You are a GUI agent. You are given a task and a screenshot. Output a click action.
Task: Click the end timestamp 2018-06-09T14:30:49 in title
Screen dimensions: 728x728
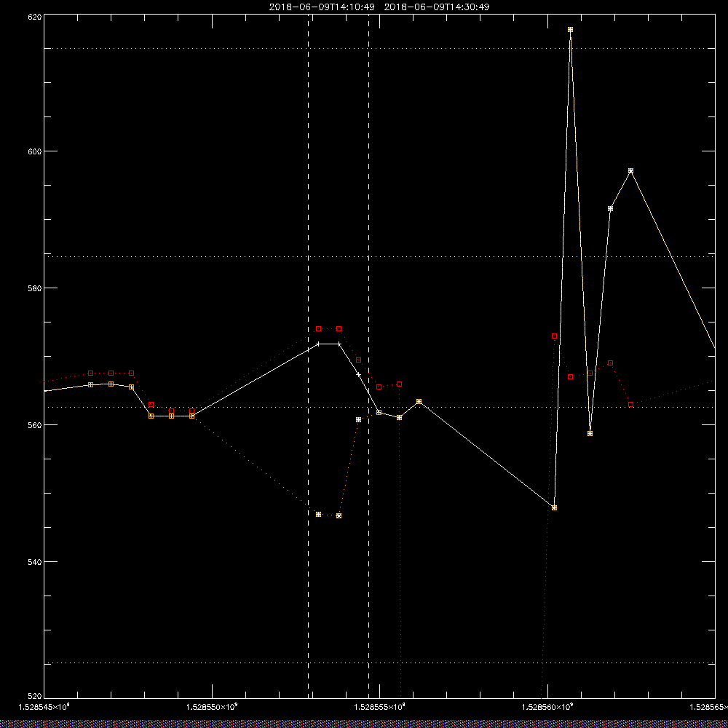437,7
